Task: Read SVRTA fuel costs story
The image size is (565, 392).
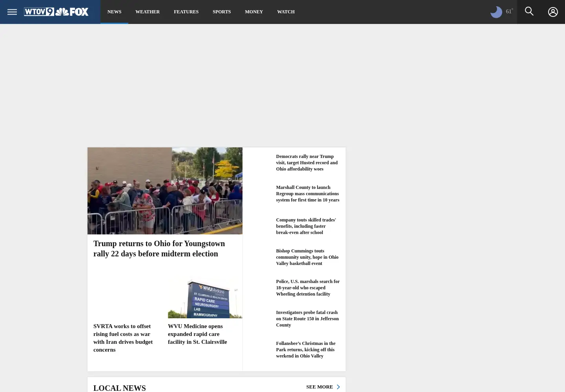Action: click(123, 338)
